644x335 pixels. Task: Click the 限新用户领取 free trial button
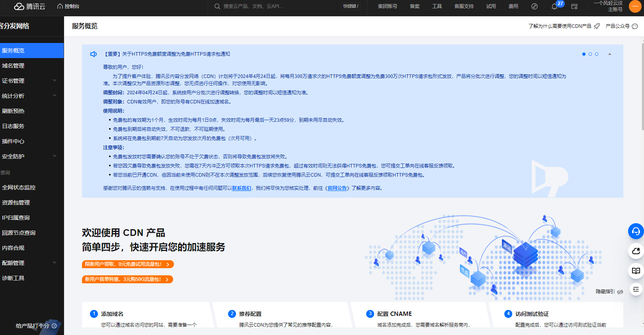pyautogui.click(x=128, y=264)
